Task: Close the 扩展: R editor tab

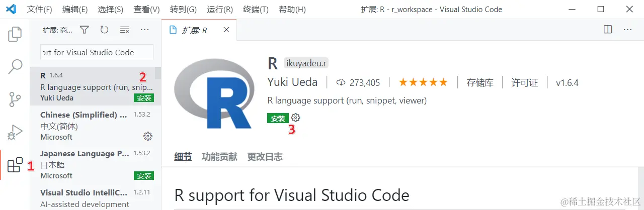Action: click(x=226, y=30)
